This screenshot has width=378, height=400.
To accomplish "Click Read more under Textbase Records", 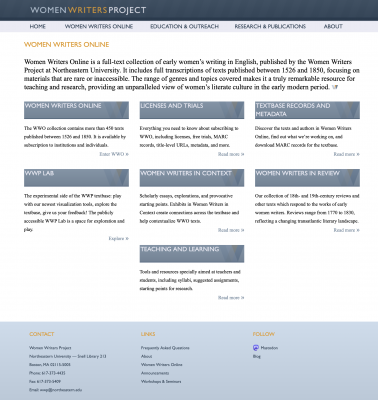I will pyautogui.click(x=347, y=154).
